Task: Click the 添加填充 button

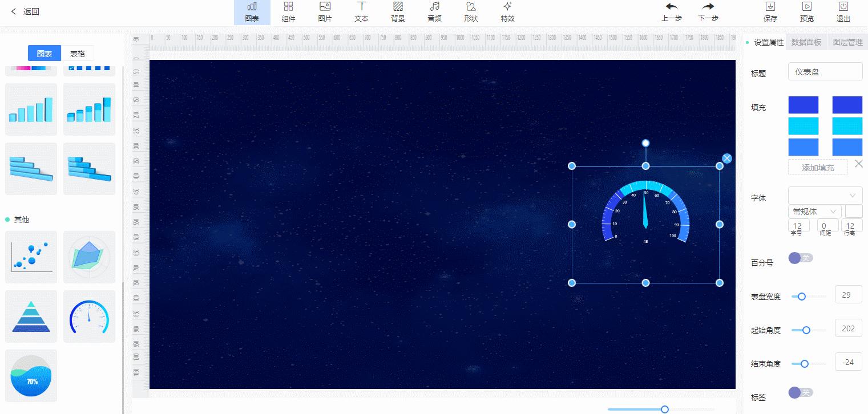Action: [x=818, y=168]
